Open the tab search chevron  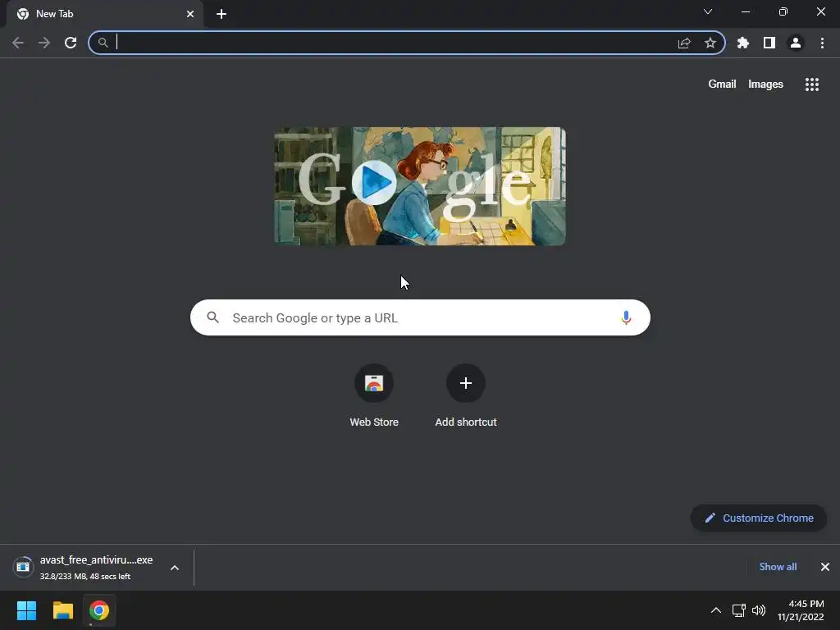[708, 11]
